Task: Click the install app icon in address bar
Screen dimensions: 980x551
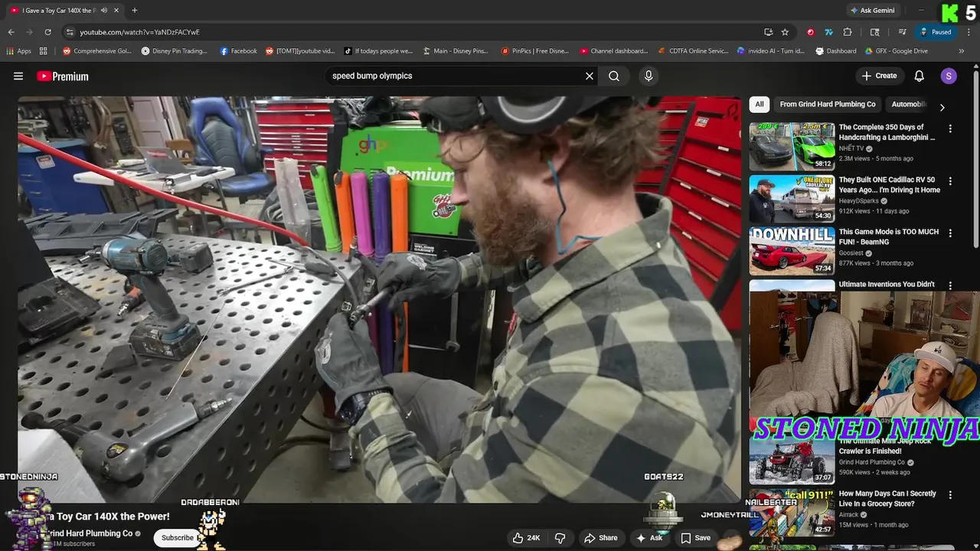Action: point(768,32)
